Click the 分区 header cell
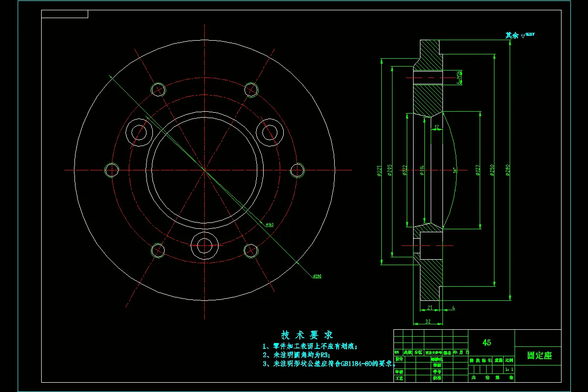The image size is (588, 392). [418, 352]
